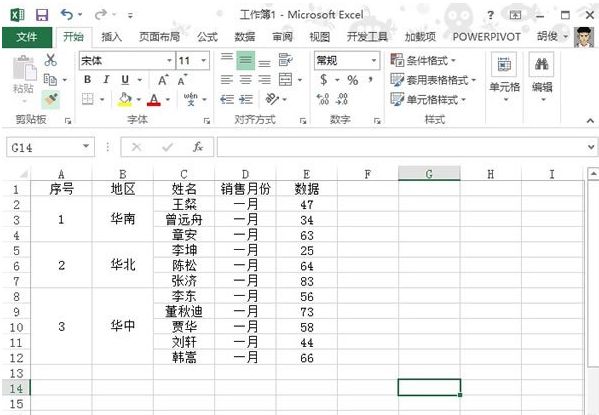Screen dimensions: 599x415
Task: Click the Copy icon in clipboard group
Action: (x=50, y=79)
